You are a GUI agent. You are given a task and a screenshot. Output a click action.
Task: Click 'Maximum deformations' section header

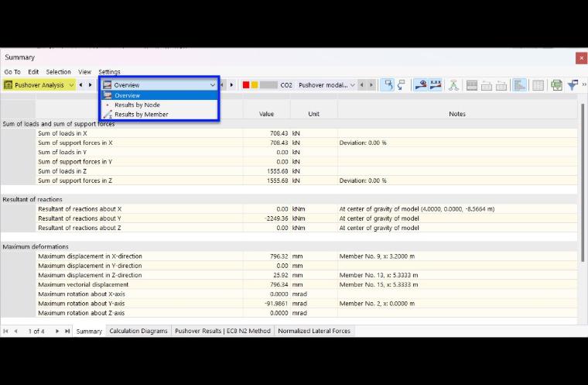[x=36, y=247]
